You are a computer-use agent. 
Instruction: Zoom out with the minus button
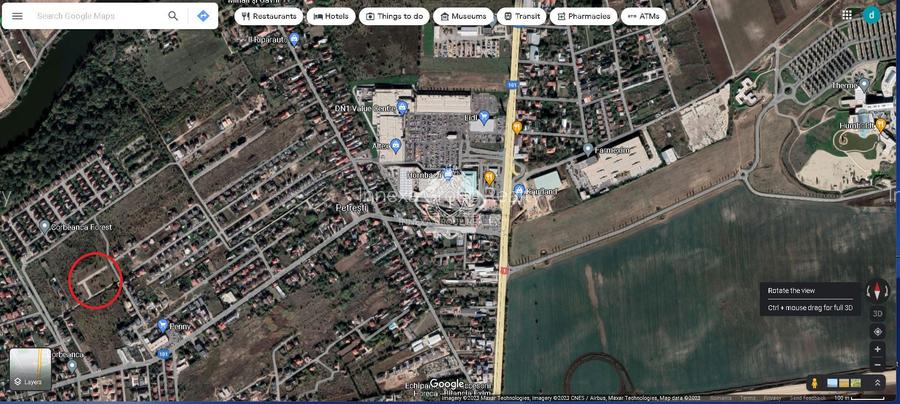point(877,365)
